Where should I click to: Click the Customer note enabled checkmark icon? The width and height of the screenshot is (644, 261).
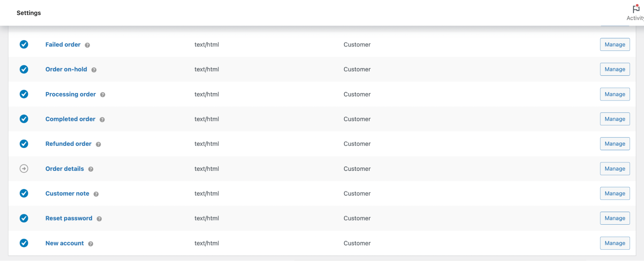point(24,193)
